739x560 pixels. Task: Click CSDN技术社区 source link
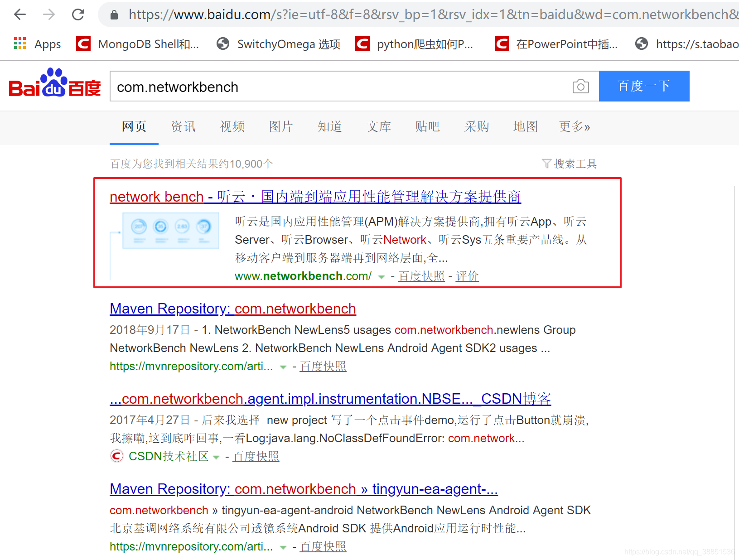point(169,456)
